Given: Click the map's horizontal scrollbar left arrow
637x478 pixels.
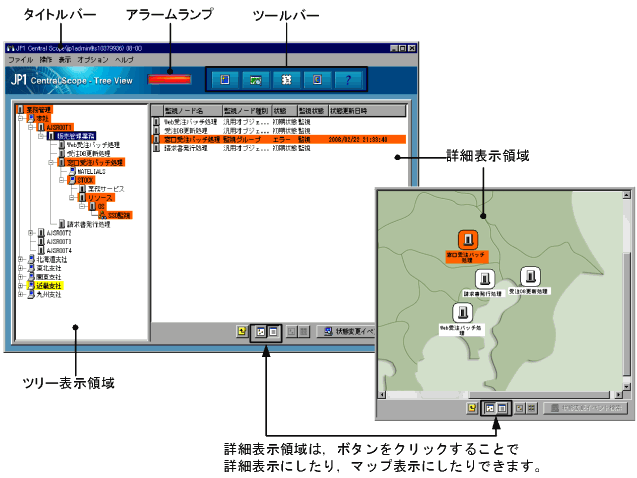Looking at the screenshot, I should (382, 394).
